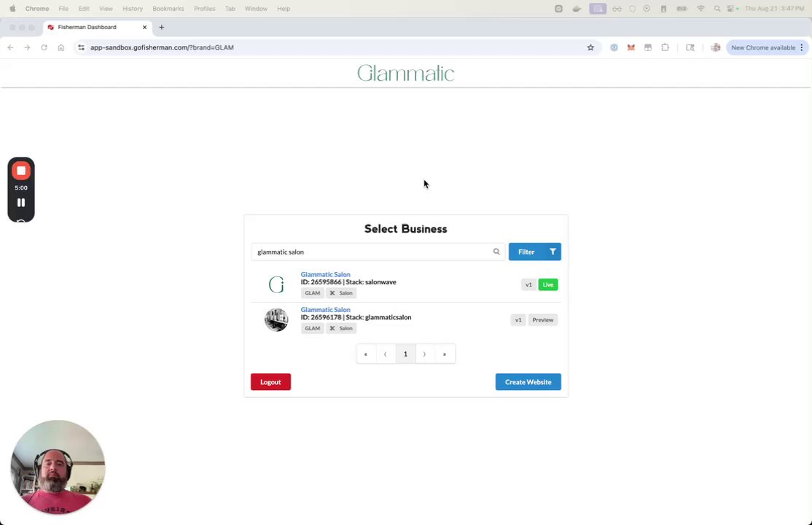Click the browser forward arrow

pos(27,47)
